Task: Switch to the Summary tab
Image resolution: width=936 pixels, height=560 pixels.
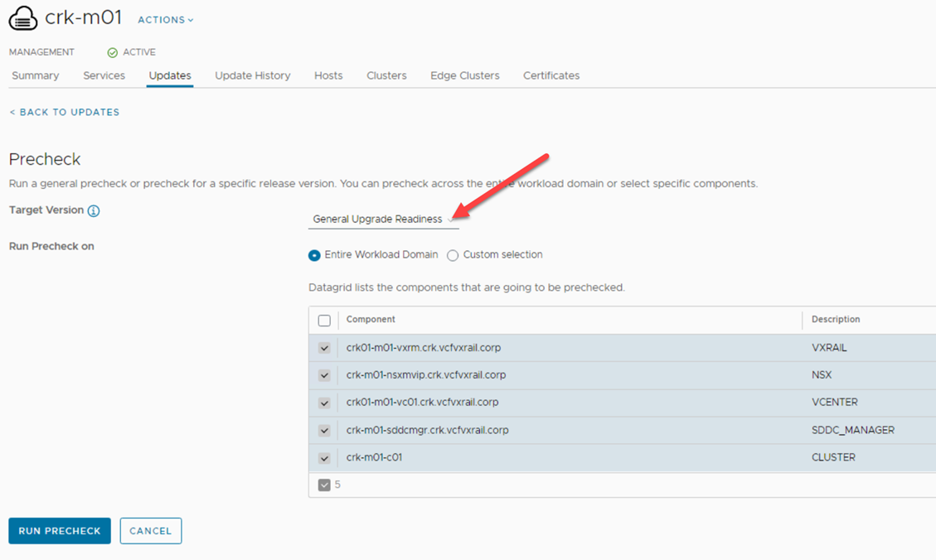Action: coord(36,75)
